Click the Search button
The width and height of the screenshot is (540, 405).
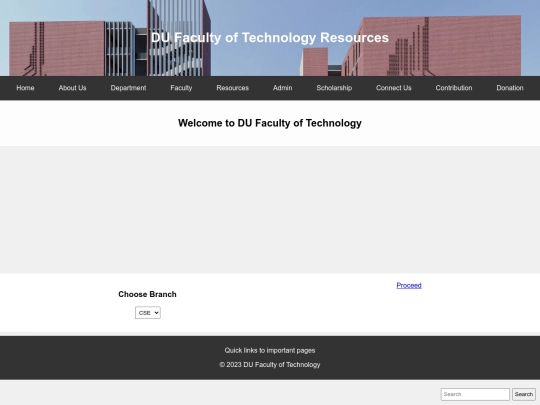coord(524,394)
